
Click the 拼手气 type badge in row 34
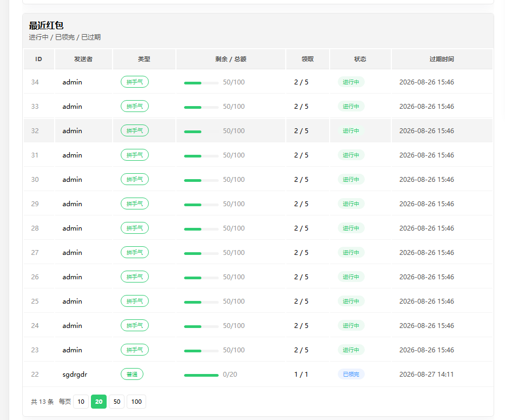pos(135,82)
